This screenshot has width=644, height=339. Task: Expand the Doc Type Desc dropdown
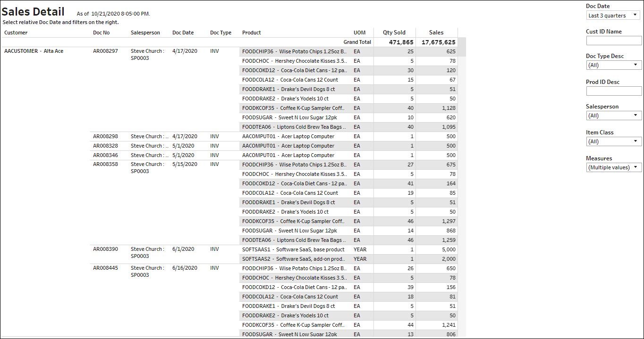(613, 65)
